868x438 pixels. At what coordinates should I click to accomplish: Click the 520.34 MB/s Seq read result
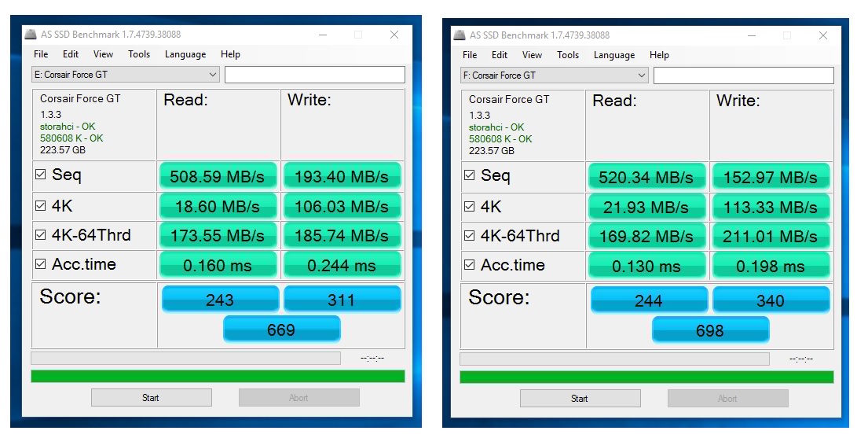pyautogui.click(x=647, y=177)
